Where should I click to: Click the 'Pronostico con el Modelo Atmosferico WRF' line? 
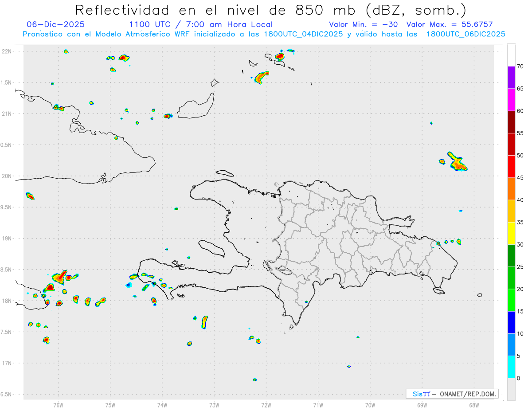pyautogui.click(x=264, y=34)
